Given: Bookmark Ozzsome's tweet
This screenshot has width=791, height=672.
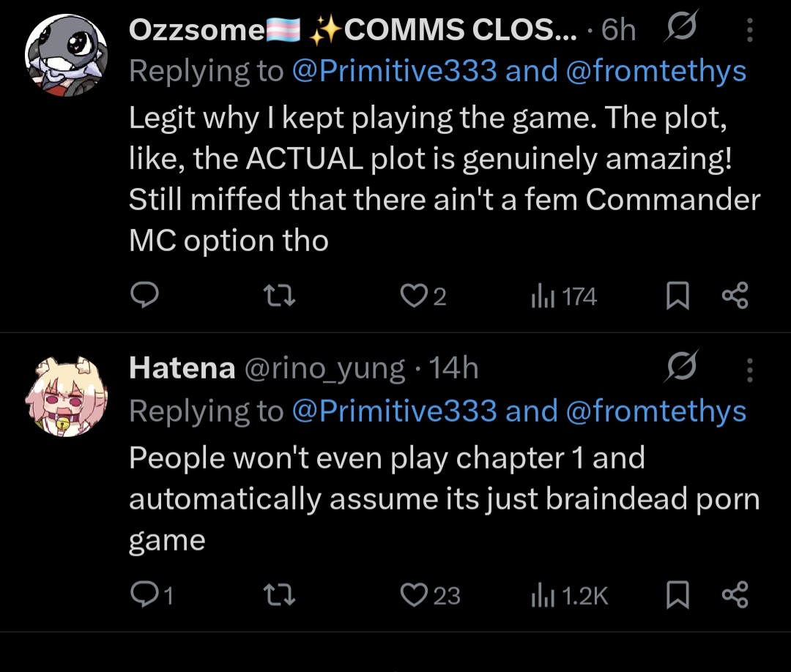Looking at the screenshot, I should pyautogui.click(x=678, y=296).
